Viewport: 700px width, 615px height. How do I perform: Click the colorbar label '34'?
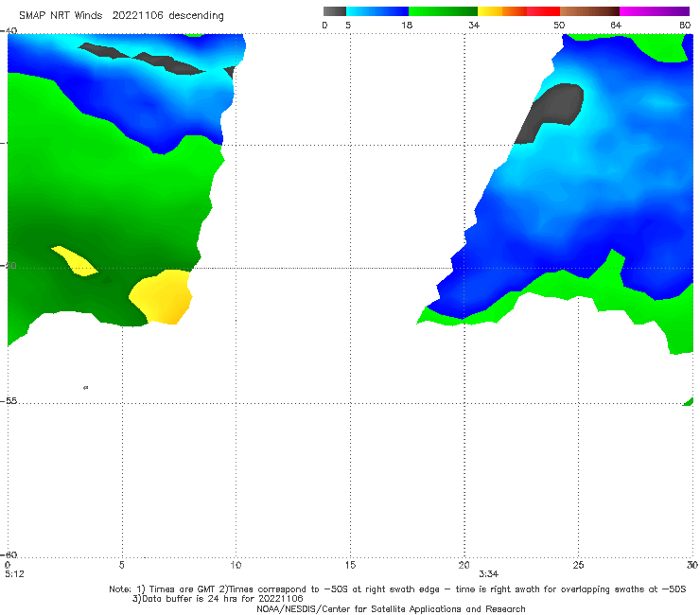[x=474, y=25]
